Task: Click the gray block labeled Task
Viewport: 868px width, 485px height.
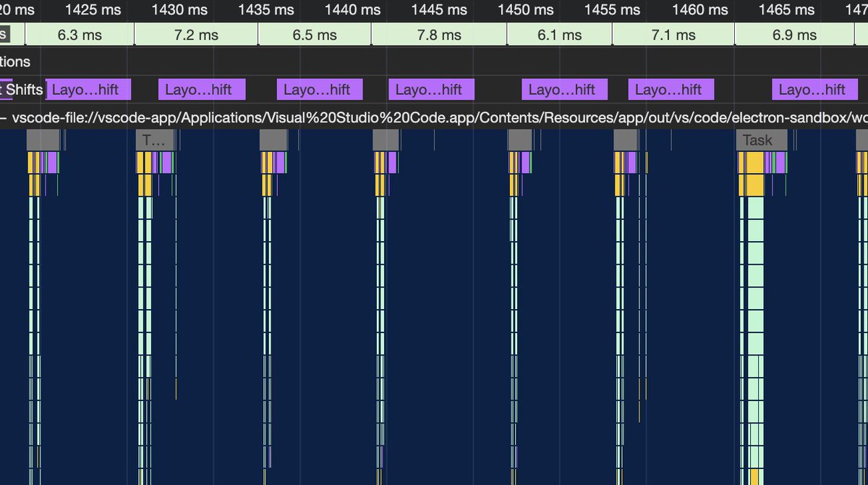Action: [x=762, y=140]
